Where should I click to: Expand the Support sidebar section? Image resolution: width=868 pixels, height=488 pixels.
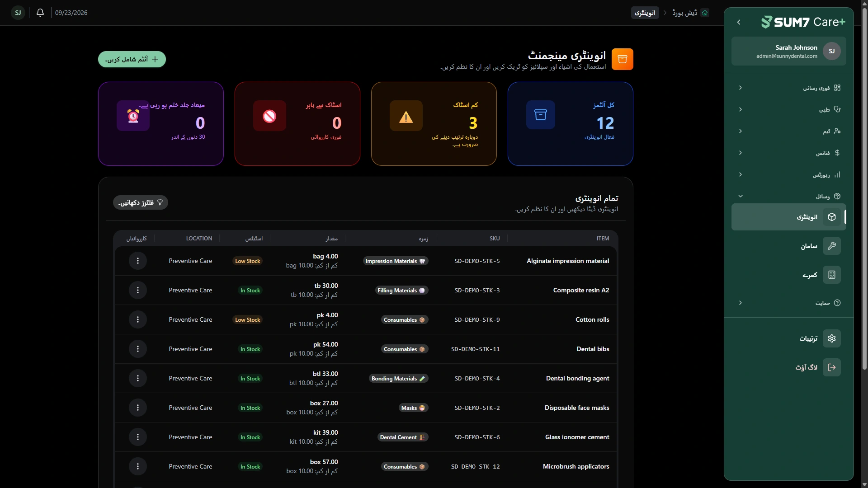pos(789,303)
